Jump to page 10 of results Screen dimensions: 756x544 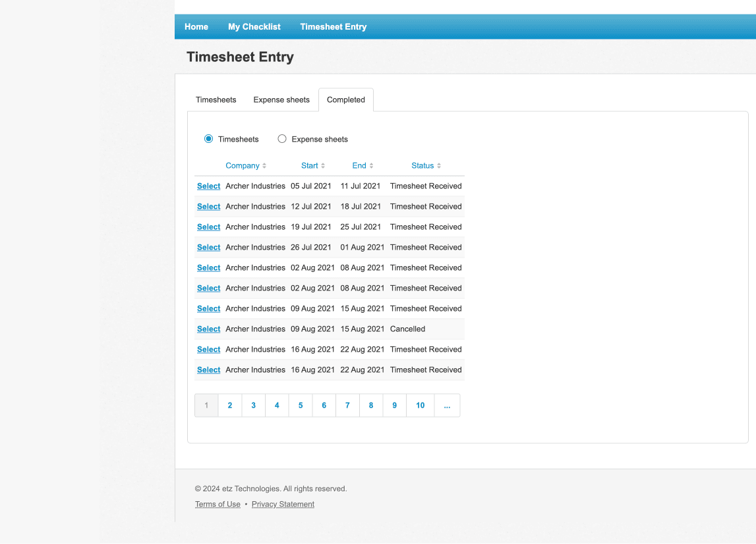[x=420, y=406]
